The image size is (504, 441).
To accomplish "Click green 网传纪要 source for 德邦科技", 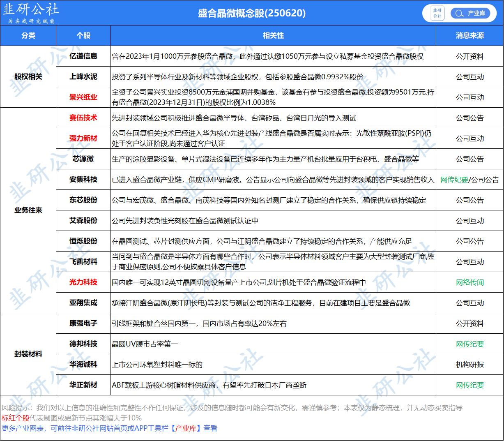I will pos(470,344).
